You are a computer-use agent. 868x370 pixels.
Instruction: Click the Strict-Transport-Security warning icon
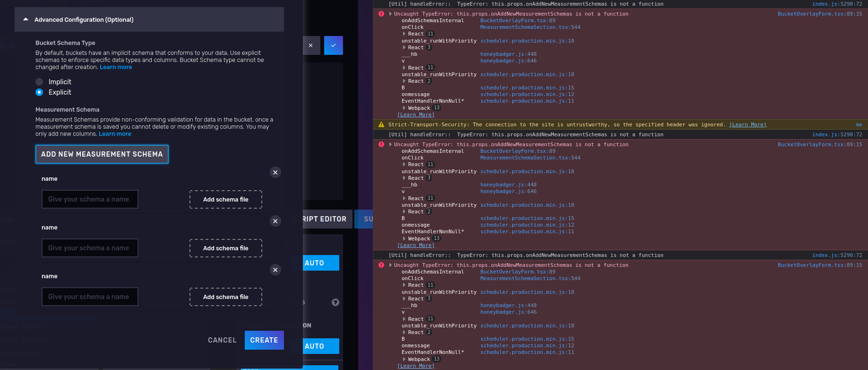tap(381, 124)
